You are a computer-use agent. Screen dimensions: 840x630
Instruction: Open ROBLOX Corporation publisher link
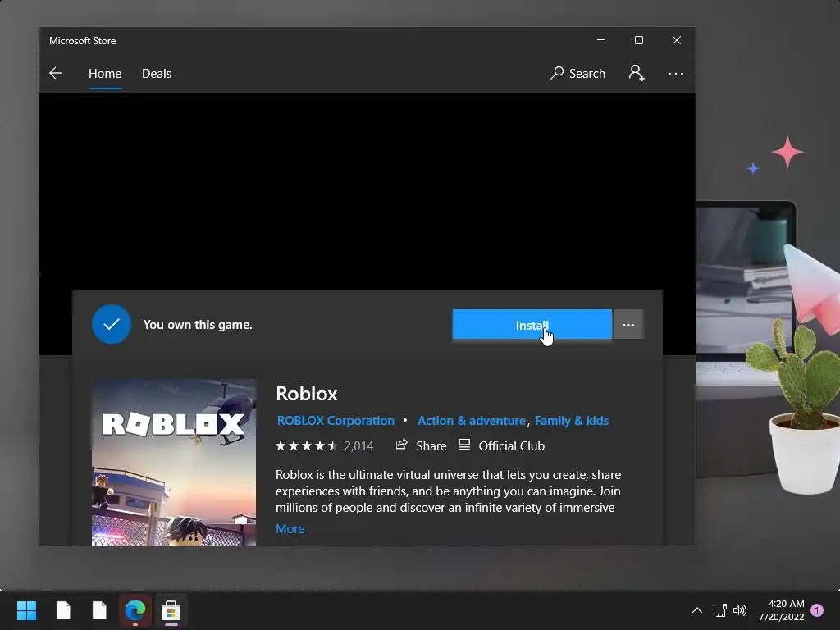point(336,421)
